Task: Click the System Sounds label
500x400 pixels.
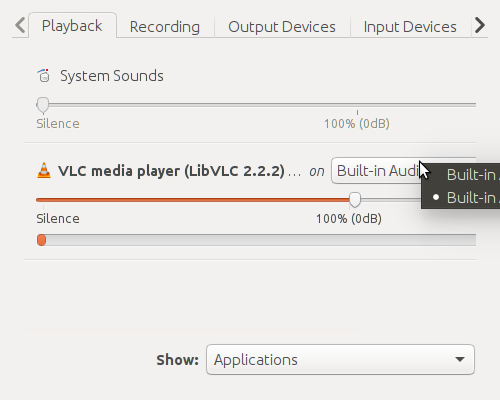Action: 112,76
